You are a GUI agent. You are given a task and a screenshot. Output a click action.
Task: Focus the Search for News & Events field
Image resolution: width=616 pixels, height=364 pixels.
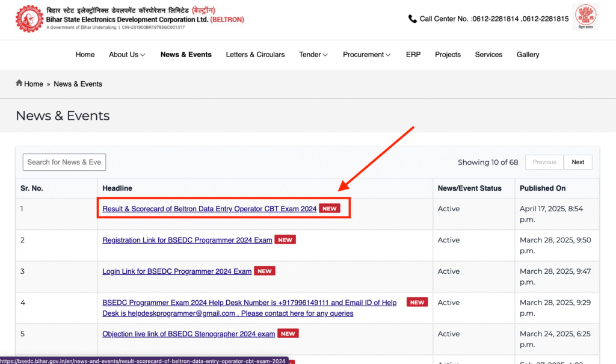[64, 162]
